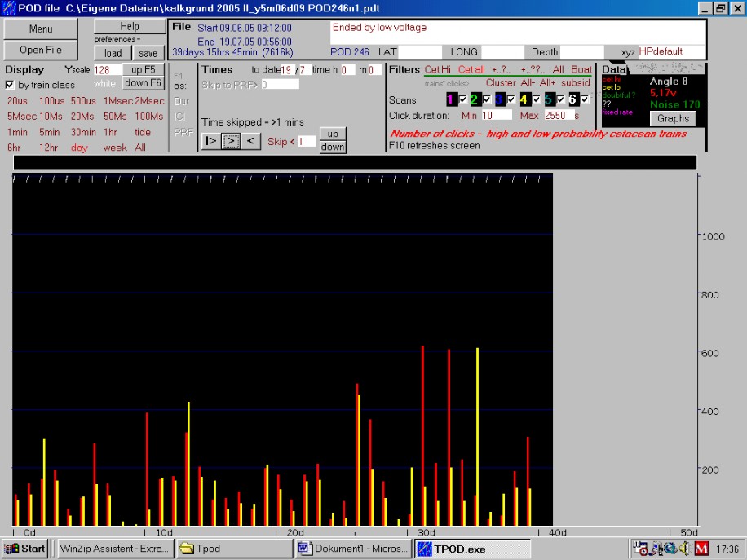
Task: Disable the scan 6 checkbox
Action: 585,99
